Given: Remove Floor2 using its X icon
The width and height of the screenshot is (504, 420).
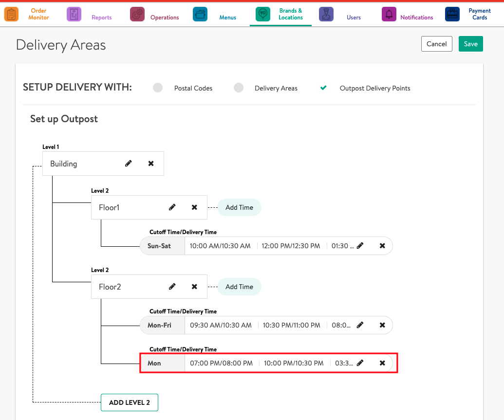Looking at the screenshot, I should 194,287.
